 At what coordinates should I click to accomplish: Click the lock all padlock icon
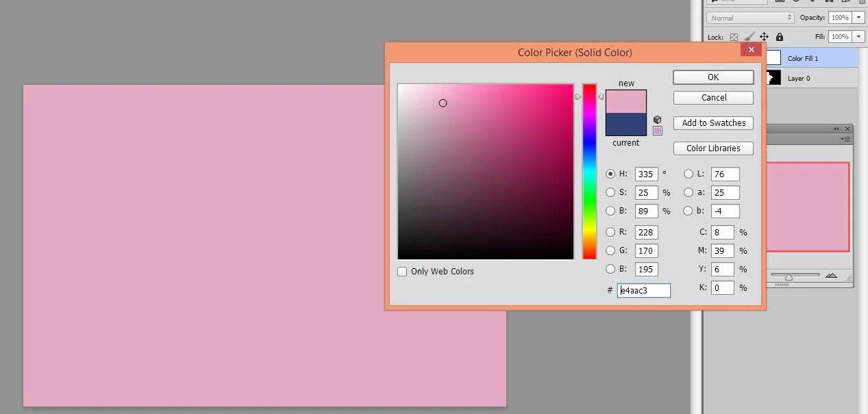[x=779, y=37]
